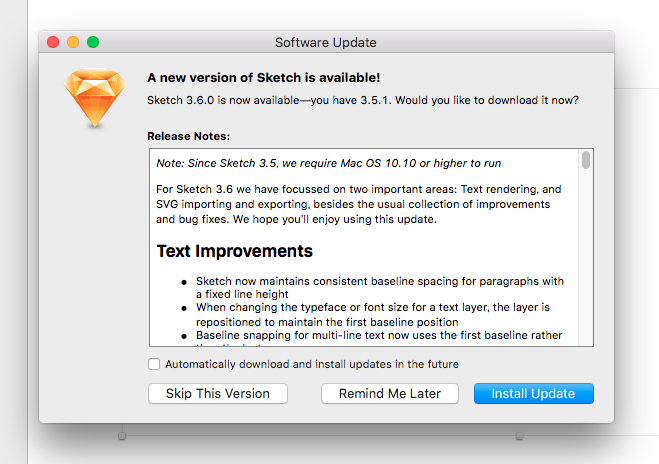
Task: Click the release notes scrollbar thumb
Action: point(586,160)
